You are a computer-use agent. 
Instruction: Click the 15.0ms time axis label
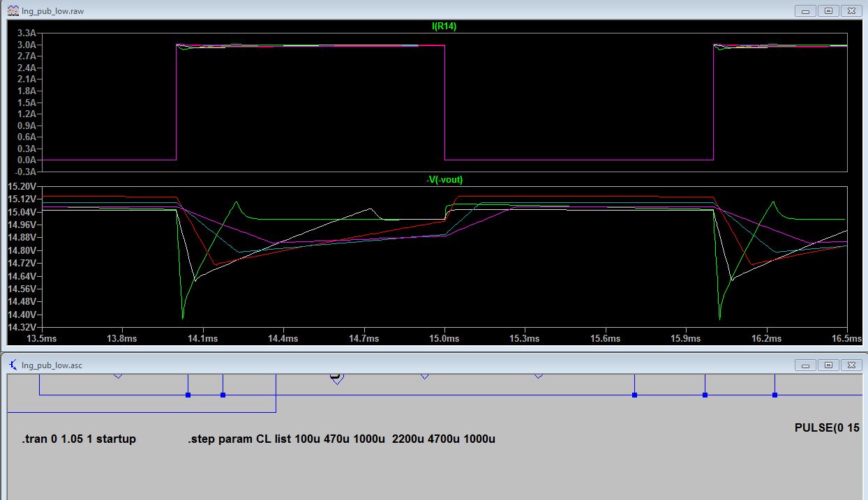pos(444,339)
